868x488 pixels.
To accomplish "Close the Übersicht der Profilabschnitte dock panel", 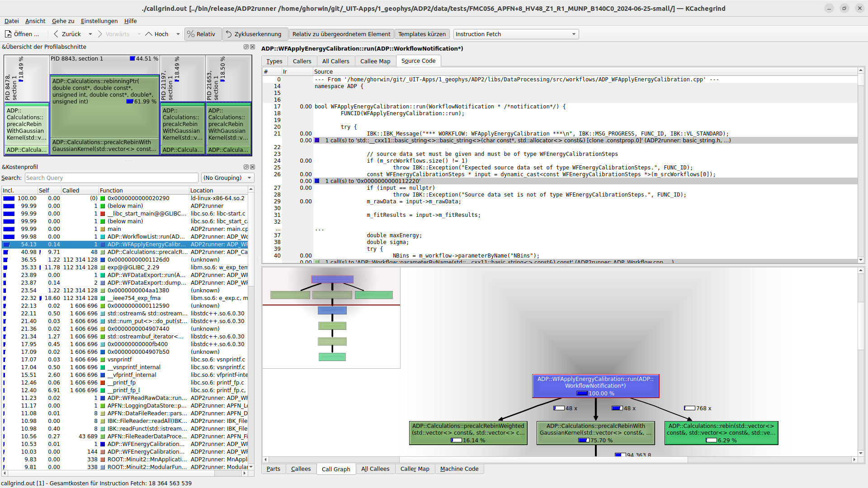I will pos(252,47).
